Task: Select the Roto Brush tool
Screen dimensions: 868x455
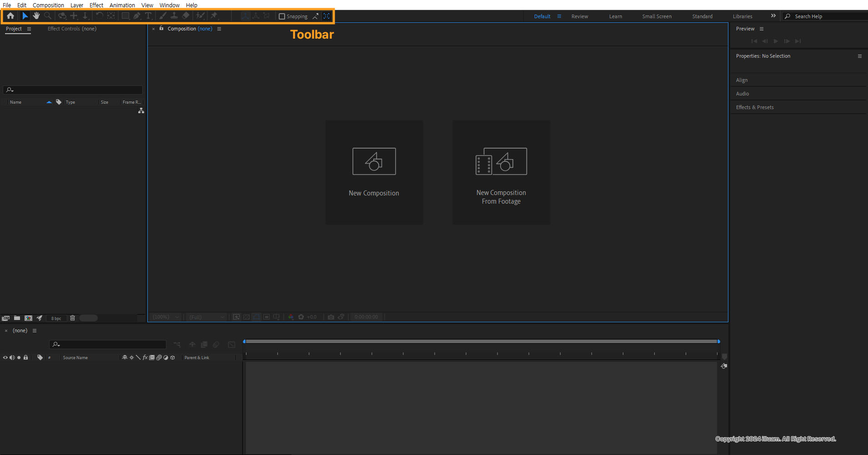Action: click(x=200, y=16)
